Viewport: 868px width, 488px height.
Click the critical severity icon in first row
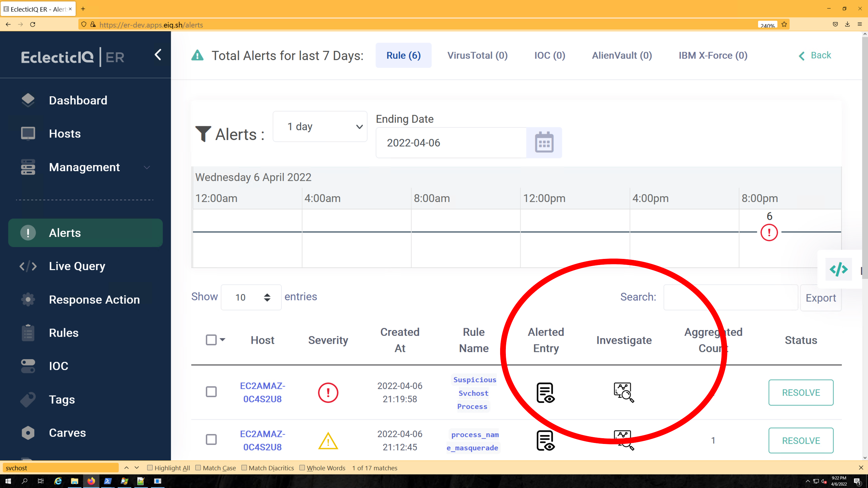[328, 392]
